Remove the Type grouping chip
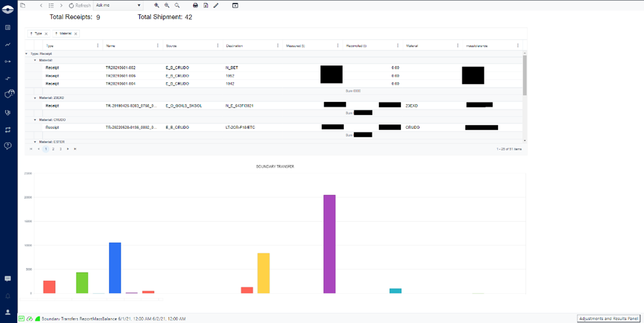 [46, 34]
